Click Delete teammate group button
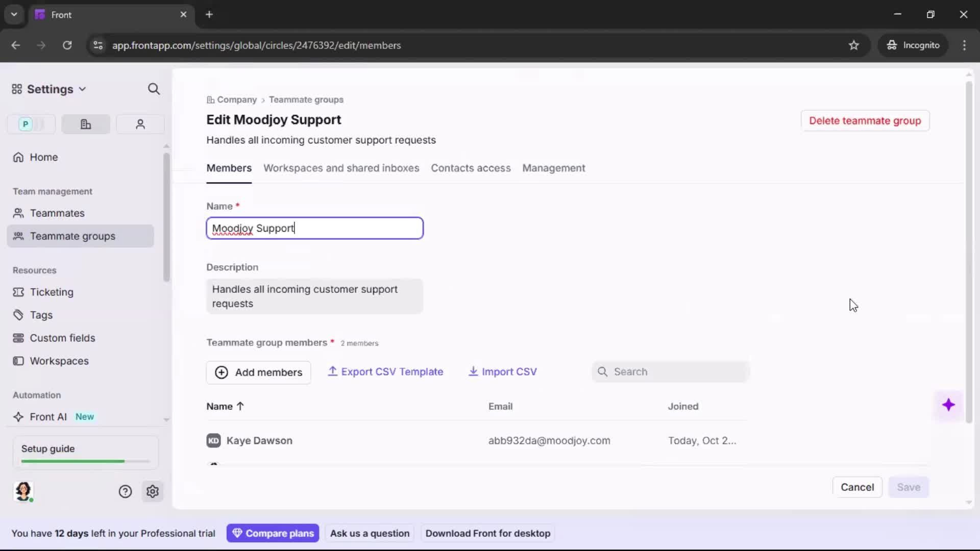 (x=865, y=121)
